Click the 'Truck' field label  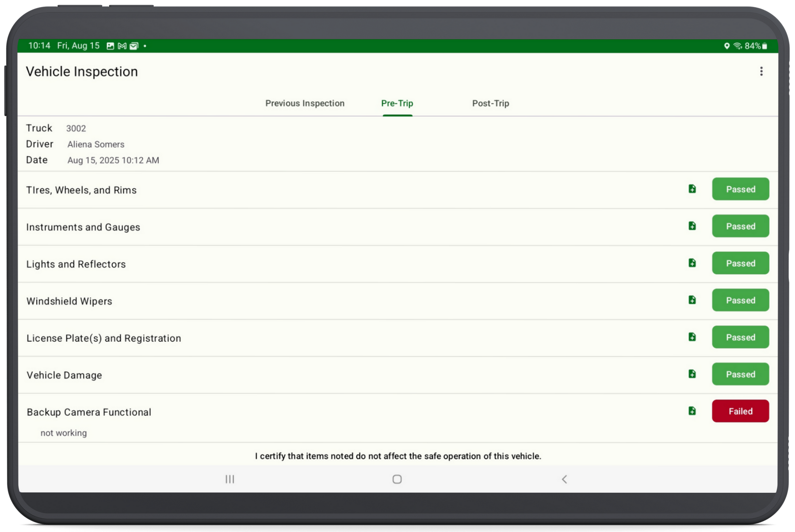tap(39, 128)
